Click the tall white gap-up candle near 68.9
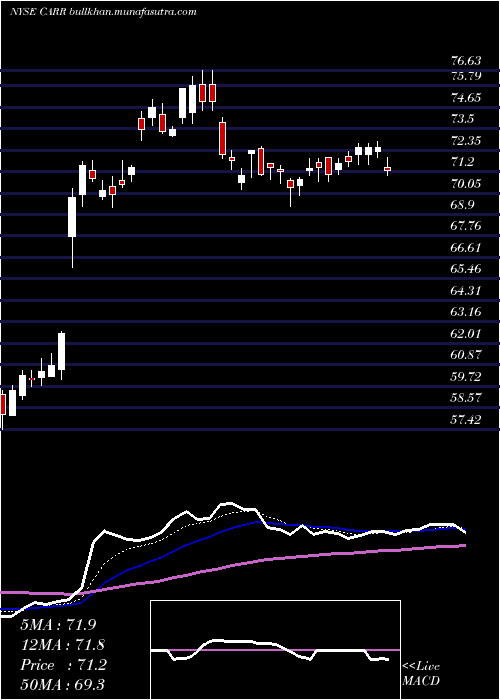The width and height of the screenshot is (500, 700). pyautogui.click(x=72, y=217)
